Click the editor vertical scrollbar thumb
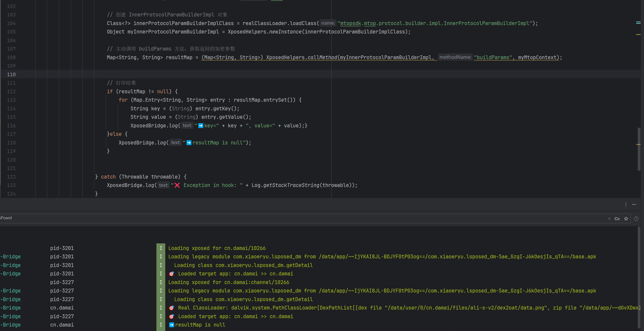 coord(639,149)
